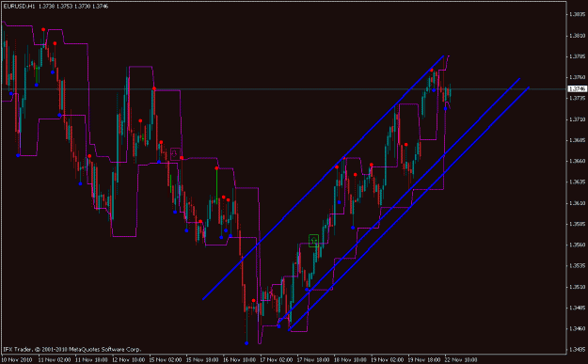Click the 19 Nov 18:00 time label
Screen dimensions: 588x364
pyautogui.click(x=424, y=360)
